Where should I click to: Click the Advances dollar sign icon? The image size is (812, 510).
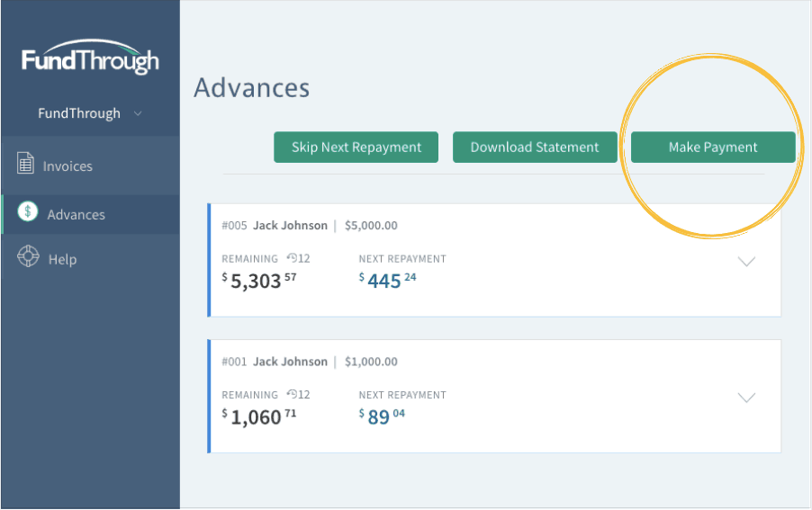tap(27, 211)
